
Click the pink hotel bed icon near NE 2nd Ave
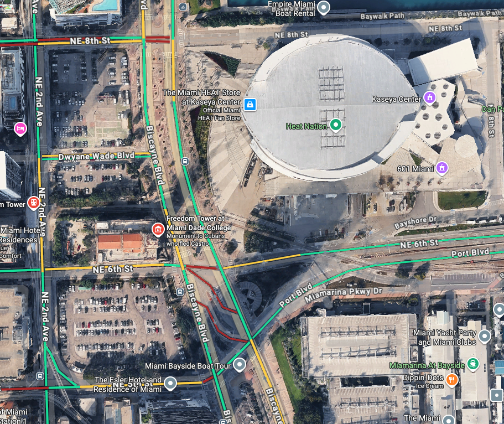pyautogui.click(x=20, y=128)
